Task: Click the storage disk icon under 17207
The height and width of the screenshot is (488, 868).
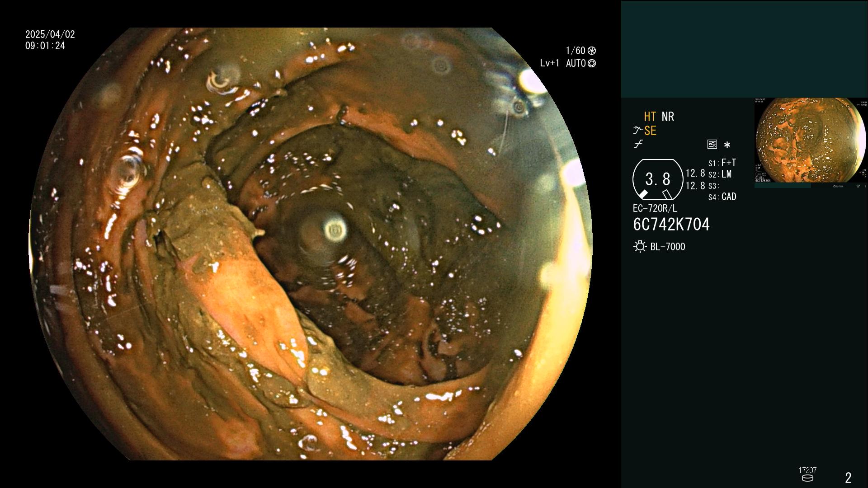Action: tap(807, 478)
